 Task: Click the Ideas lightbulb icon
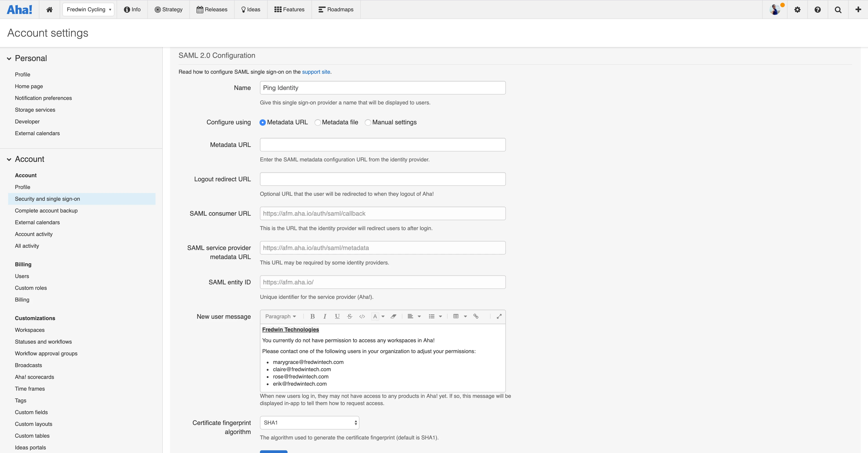pyautogui.click(x=243, y=9)
